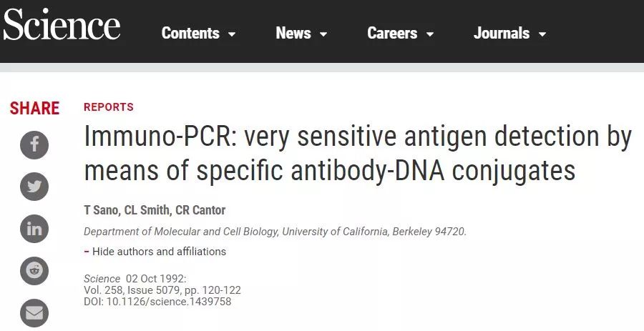Open the Contents menu
The height and width of the screenshot is (331, 644).
click(190, 33)
